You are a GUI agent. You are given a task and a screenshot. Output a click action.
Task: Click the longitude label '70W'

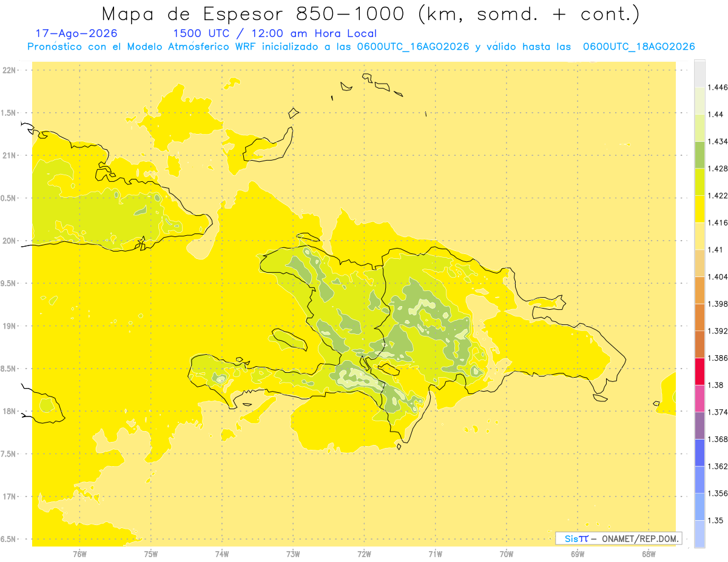click(507, 554)
